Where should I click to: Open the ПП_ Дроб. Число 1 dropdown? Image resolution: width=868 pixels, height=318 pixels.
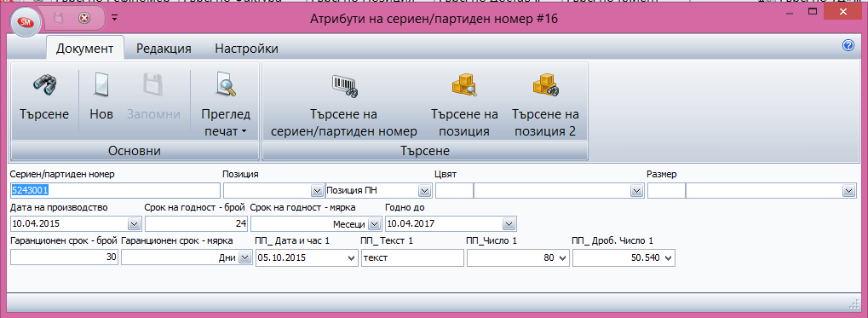pyautogui.click(x=668, y=258)
